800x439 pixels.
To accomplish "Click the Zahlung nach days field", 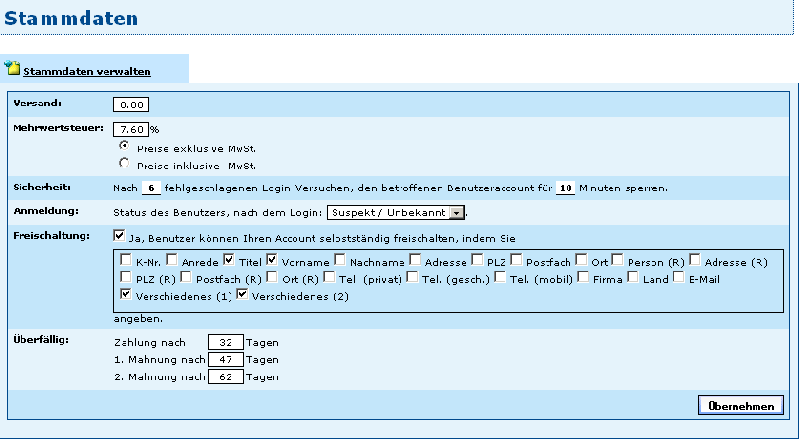I will (226, 342).
